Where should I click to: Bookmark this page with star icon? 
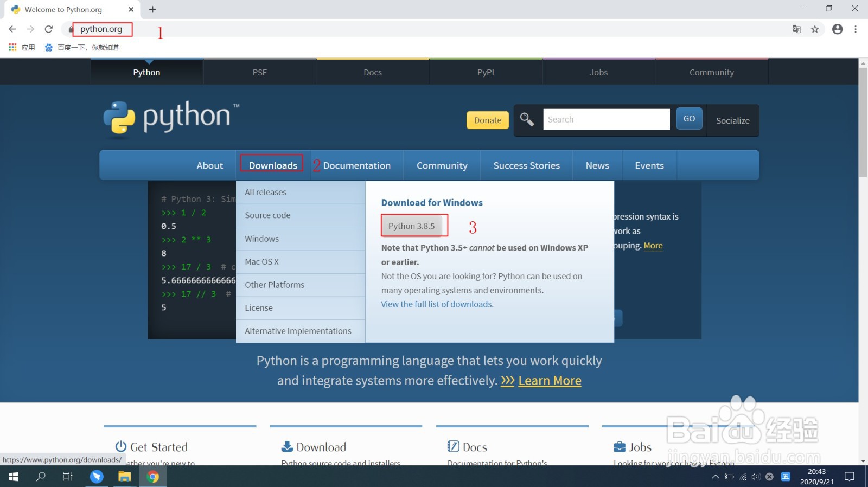815,29
